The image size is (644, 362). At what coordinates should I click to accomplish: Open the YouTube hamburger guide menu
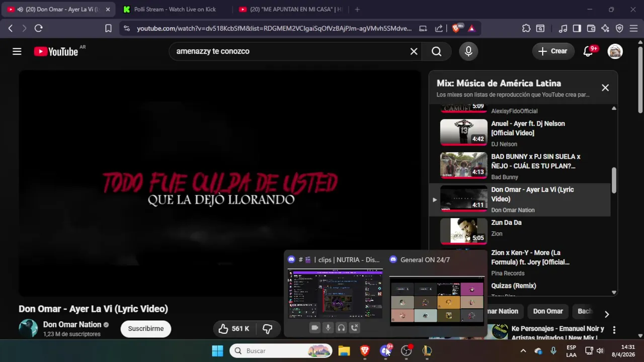click(17, 51)
